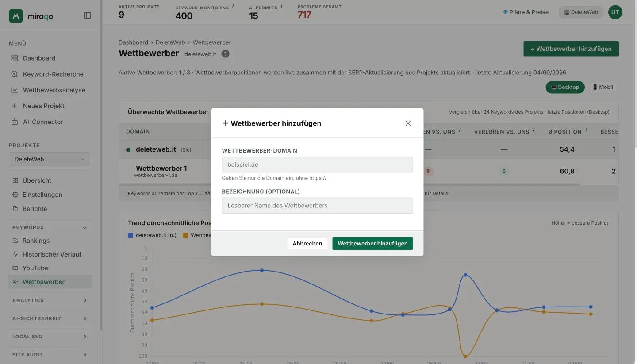Click the YouTube play icon in the sidebar
The height and width of the screenshot is (364, 637).
pyautogui.click(x=15, y=268)
